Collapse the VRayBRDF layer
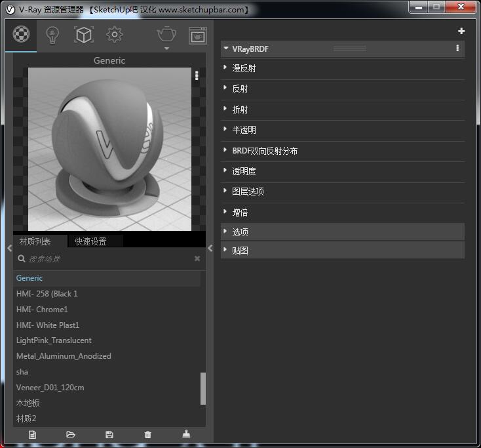The image size is (481, 448). (x=226, y=48)
